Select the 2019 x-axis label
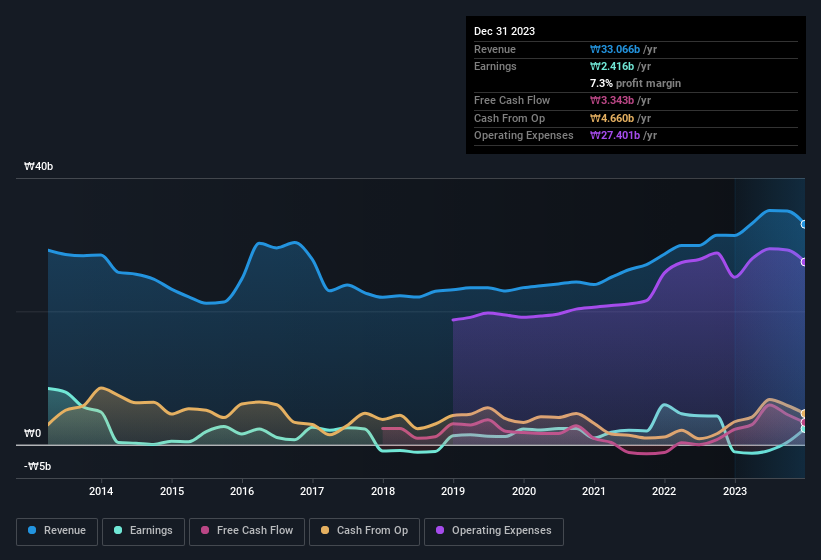This screenshot has width=821, height=560. [x=453, y=491]
